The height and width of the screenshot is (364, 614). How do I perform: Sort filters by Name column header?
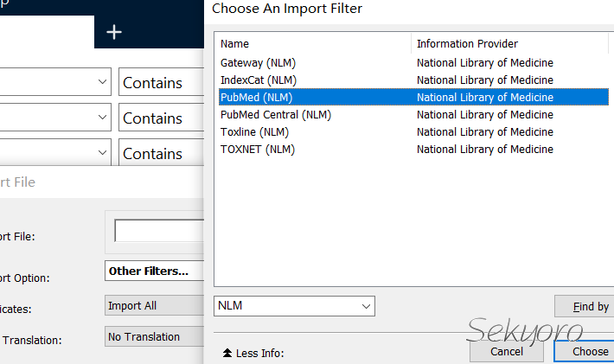[311, 43]
